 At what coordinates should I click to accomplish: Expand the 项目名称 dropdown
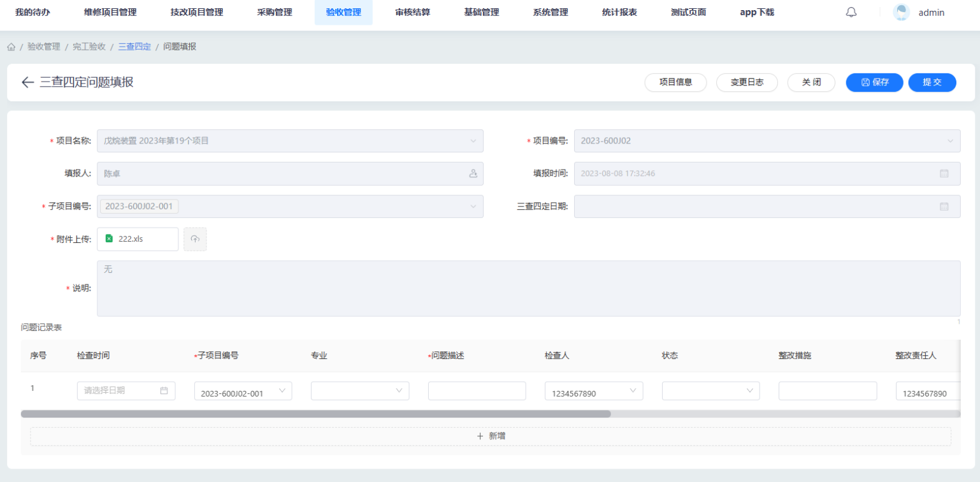473,141
